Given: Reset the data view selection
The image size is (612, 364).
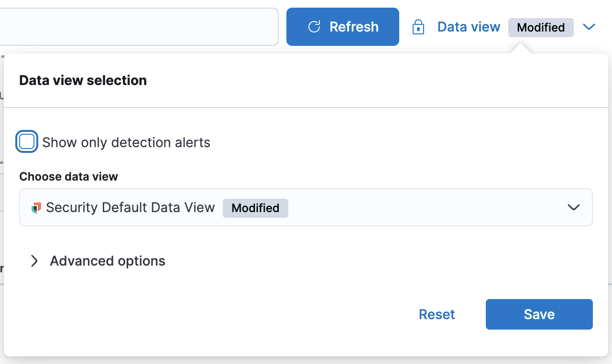Looking at the screenshot, I should tap(437, 314).
